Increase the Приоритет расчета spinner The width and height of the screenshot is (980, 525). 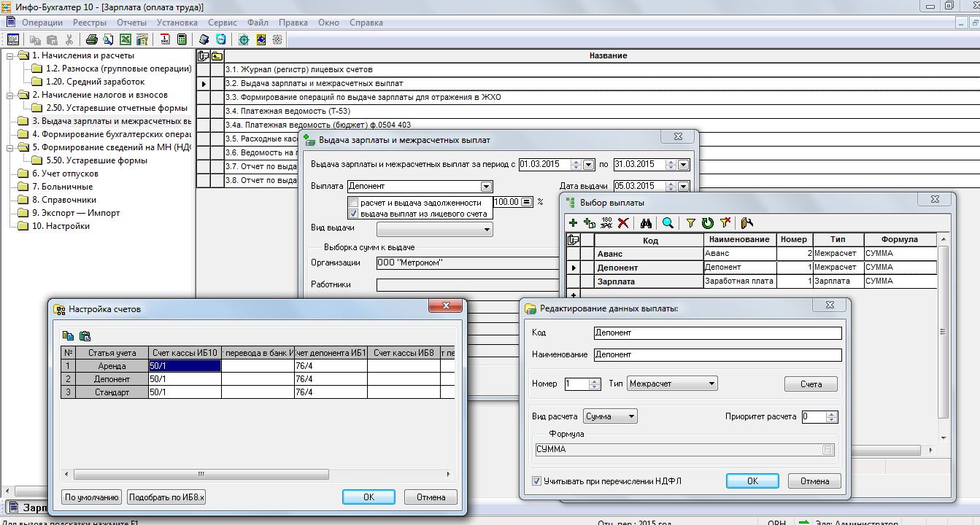tap(831, 413)
